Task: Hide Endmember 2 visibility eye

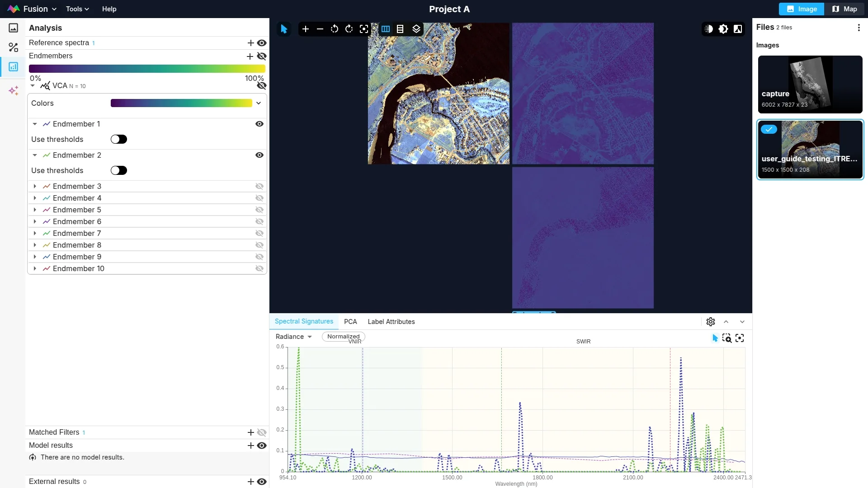Action: pos(259,155)
